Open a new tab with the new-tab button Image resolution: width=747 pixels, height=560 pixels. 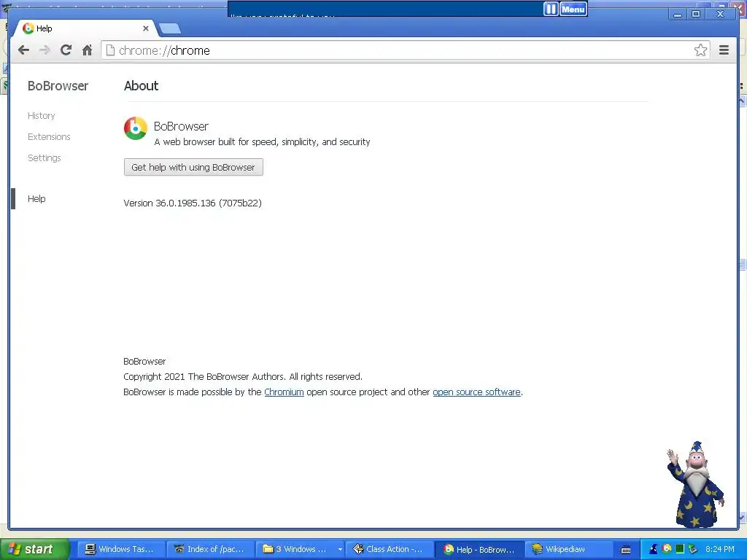pyautogui.click(x=170, y=28)
